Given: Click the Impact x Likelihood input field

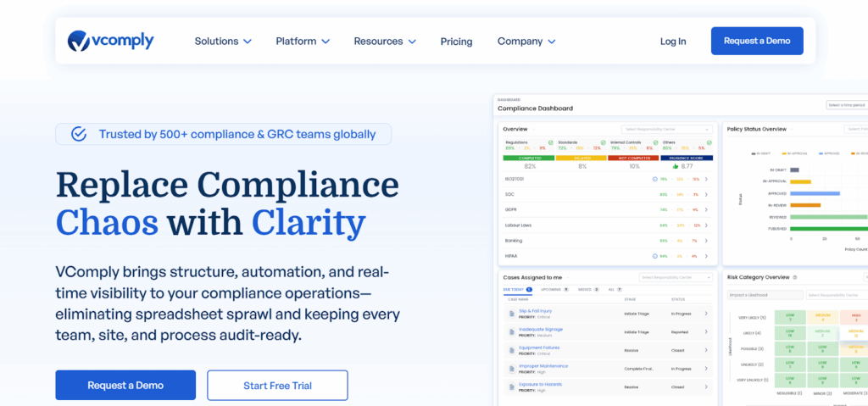Looking at the screenshot, I should point(764,295).
